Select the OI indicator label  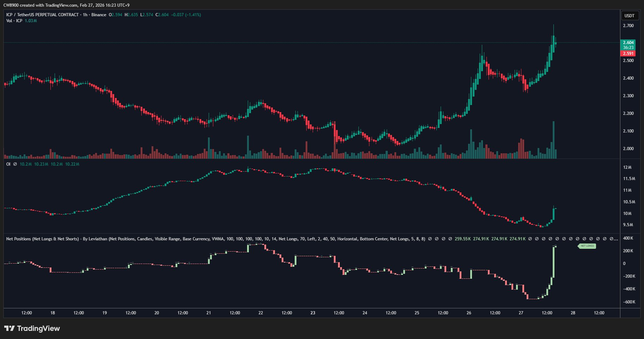[x=8, y=164]
